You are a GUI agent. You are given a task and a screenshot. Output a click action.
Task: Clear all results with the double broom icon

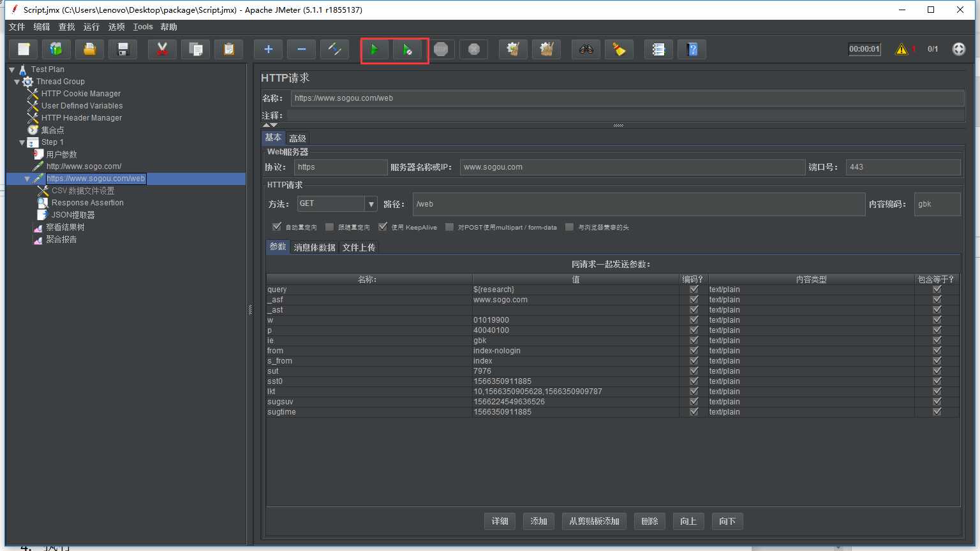[547, 49]
